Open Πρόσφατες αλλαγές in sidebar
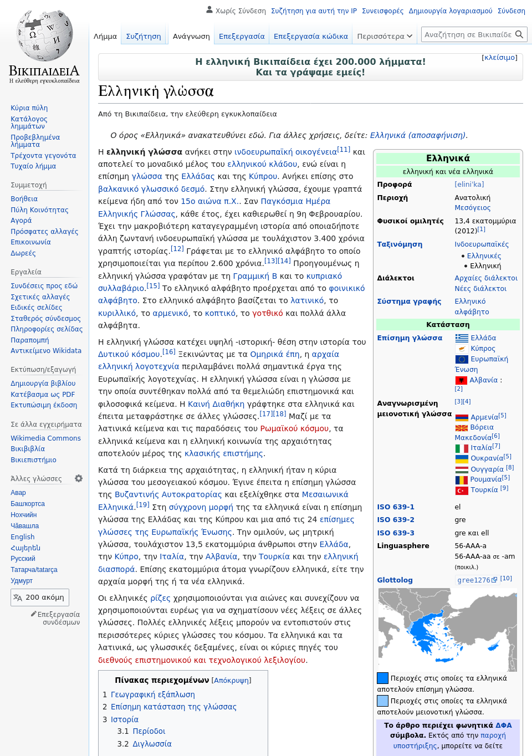The image size is (532, 756). coord(44,231)
